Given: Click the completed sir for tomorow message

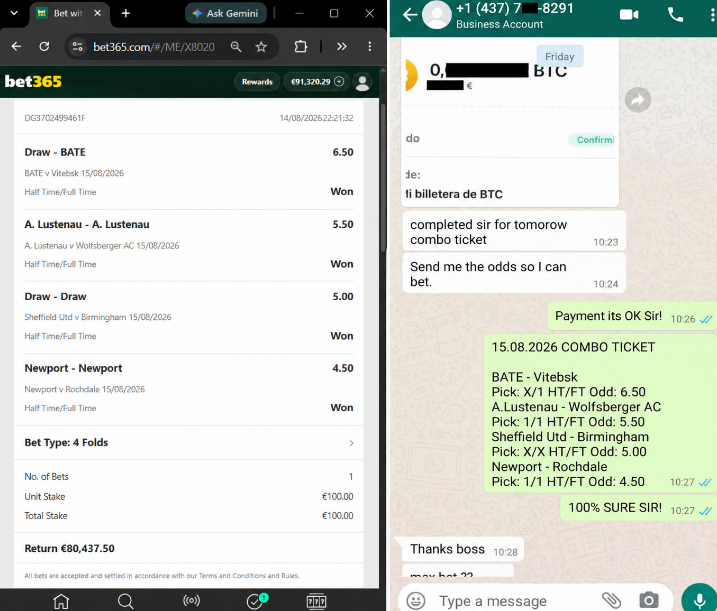Looking at the screenshot, I should point(514,231).
